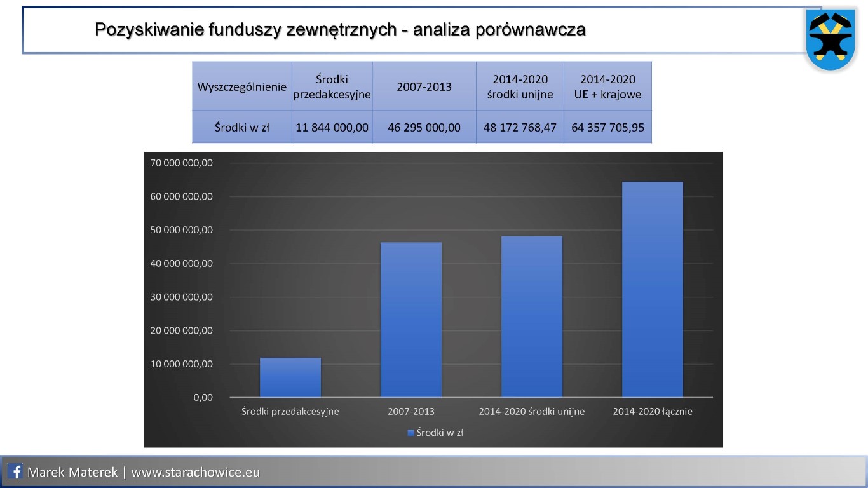The width and height of the screenshot is (868, 488).
Task: Click the Marek Materek name in footer
Action: (72, 472)
